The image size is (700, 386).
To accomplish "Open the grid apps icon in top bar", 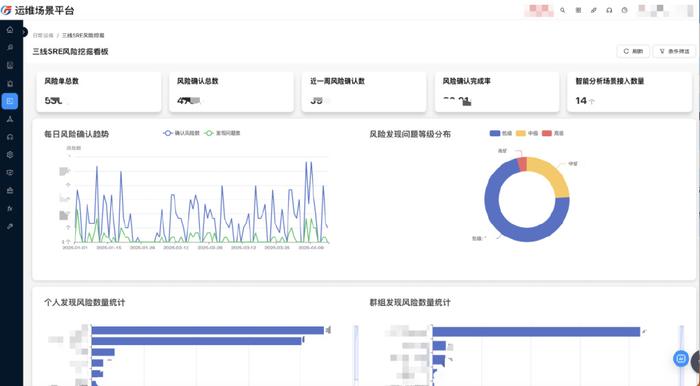I will tap(578, 10).
